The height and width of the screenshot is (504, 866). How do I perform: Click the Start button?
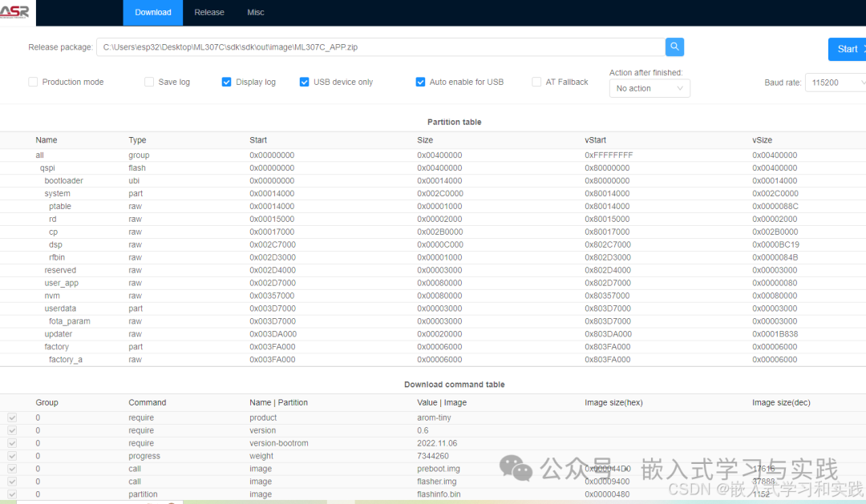[x=848, y=49]
